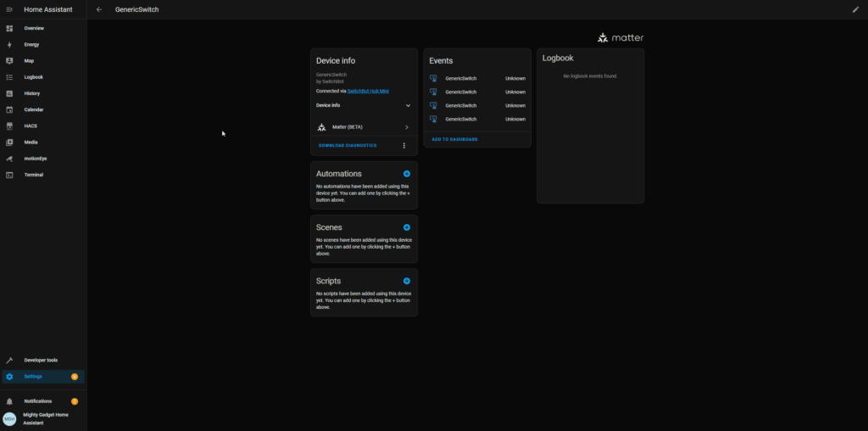Click Add to Dashboard in Events card

pyautogui.click(x=454, y=139)
